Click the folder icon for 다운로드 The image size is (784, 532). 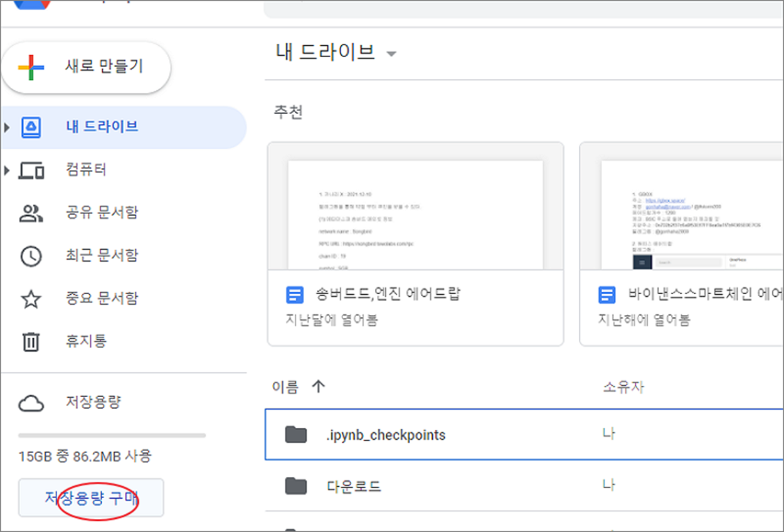[x=295, y=486]
